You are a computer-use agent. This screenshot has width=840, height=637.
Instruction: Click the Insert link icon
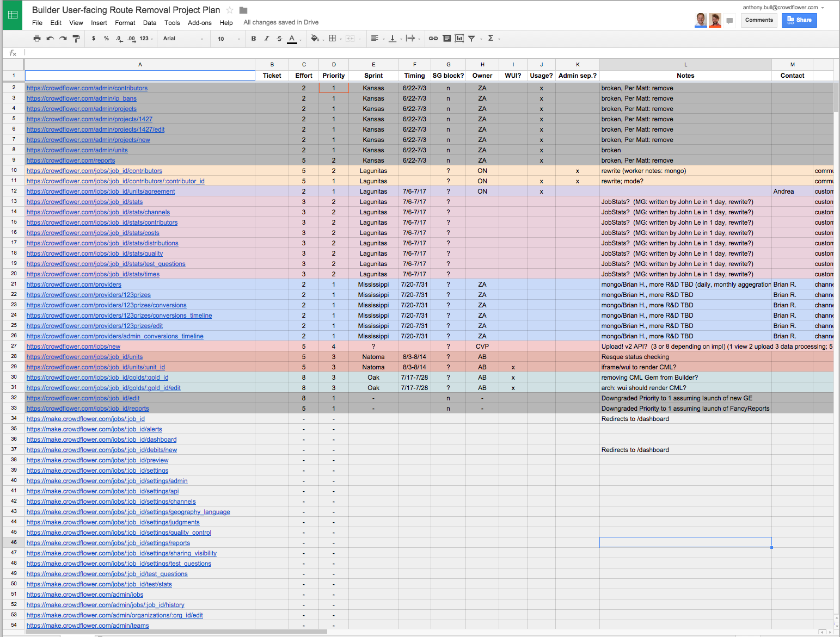point(433,39)
